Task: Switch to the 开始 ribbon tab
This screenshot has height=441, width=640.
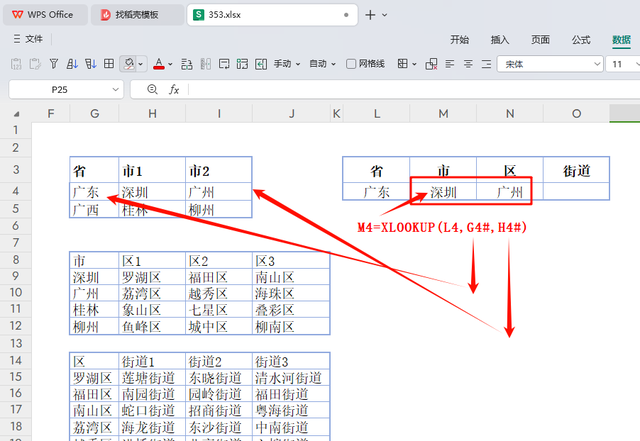Action: [459, 40]
